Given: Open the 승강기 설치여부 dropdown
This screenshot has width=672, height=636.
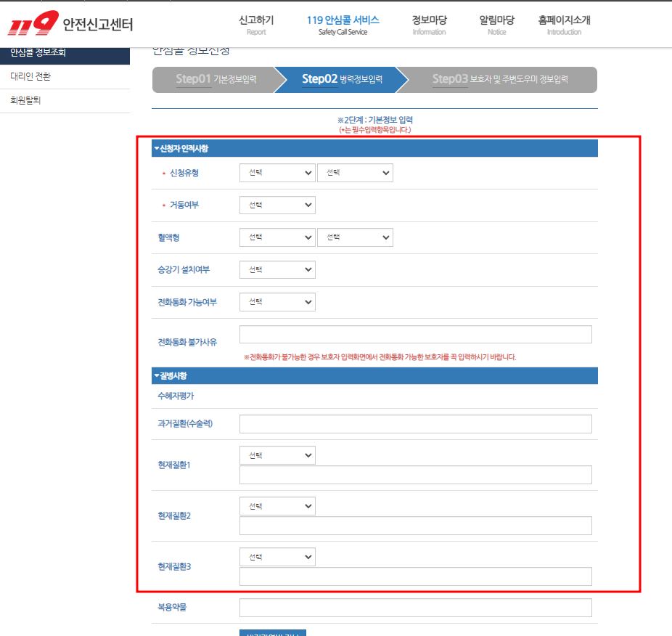Looking at the screenshot, I should 277,270.
